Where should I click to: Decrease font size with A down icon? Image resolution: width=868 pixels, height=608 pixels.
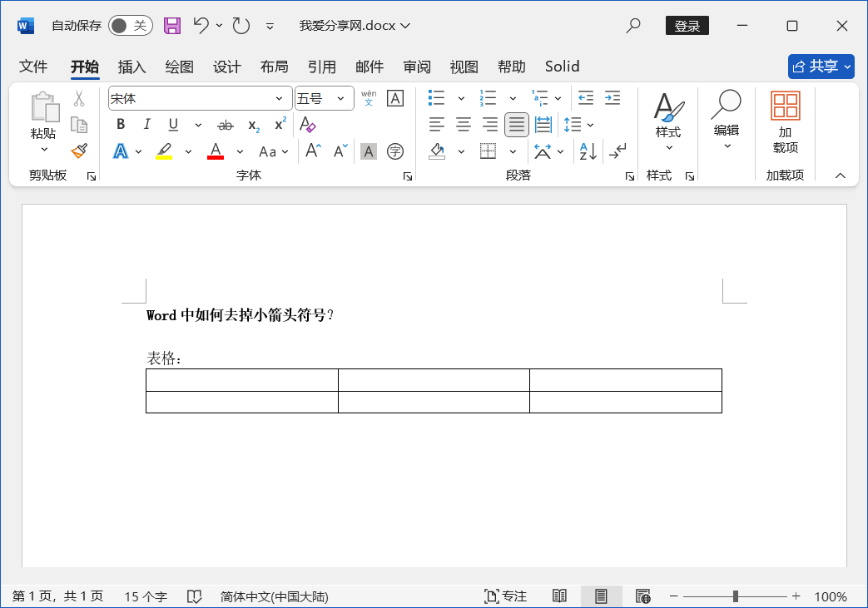(x=340, y=151)
